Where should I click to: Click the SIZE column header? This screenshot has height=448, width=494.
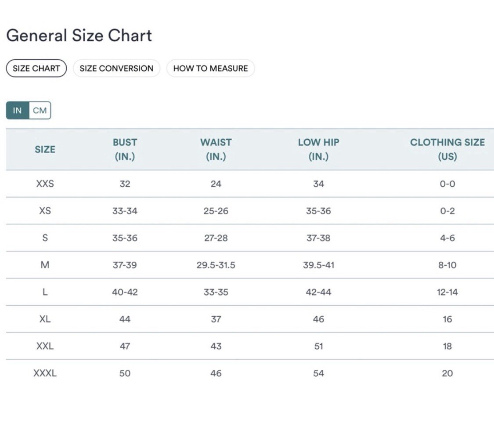45,149
